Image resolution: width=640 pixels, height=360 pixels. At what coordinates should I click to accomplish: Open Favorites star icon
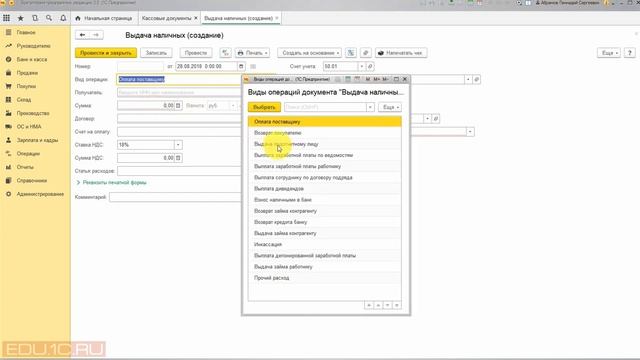21,18
